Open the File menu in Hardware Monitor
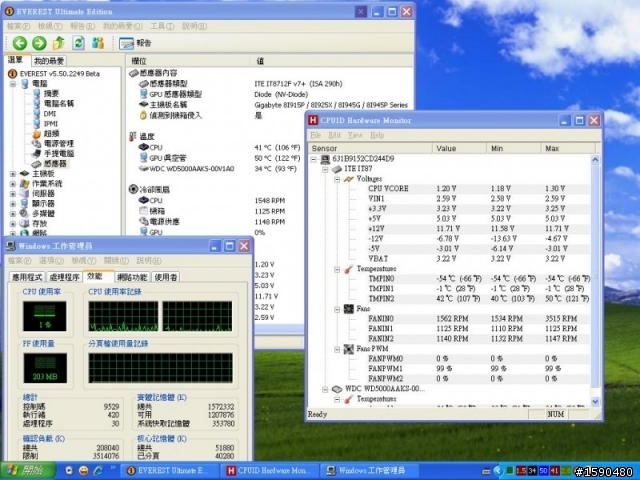This screenshot has width=640, height=480. 316,135
